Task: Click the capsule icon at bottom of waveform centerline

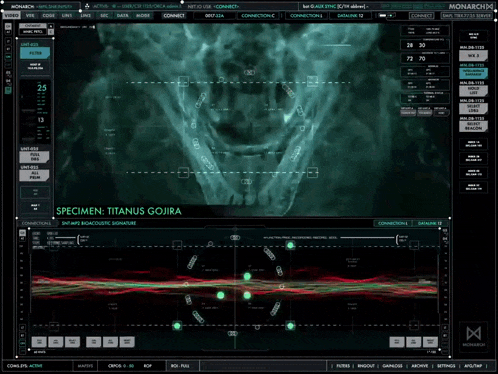Action: 233,333
